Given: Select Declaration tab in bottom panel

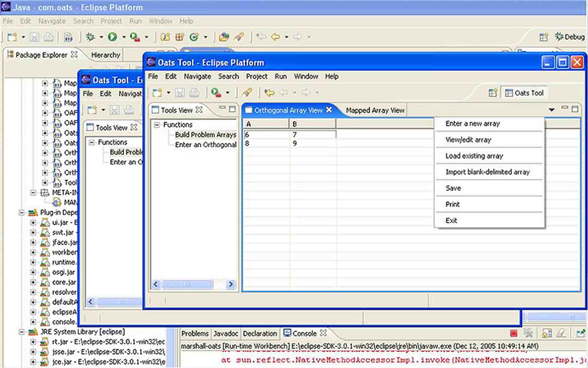Looking at the screenshot, I should pos(260,333).
